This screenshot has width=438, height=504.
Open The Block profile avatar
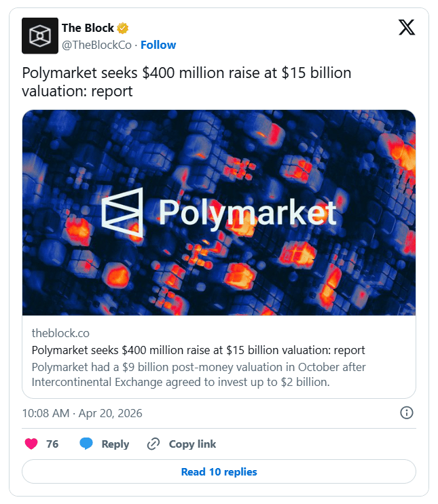(40, 36)
